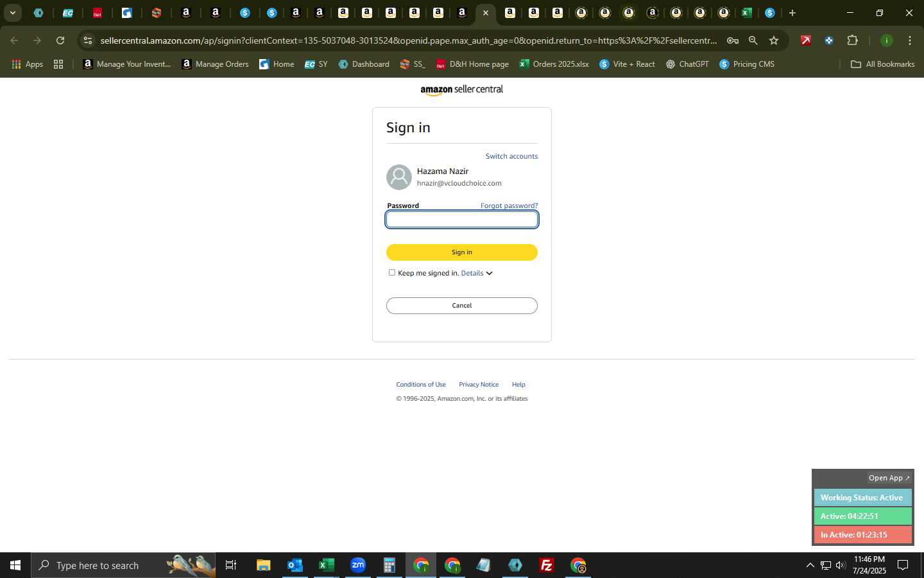924x578 pixels.
Task: Switch to the red D&H browser tab
Action: 98,13
